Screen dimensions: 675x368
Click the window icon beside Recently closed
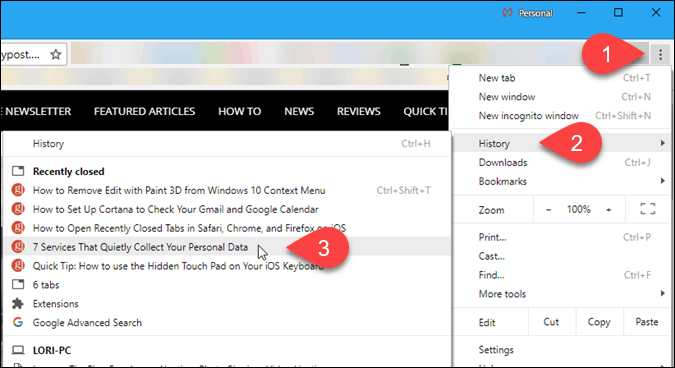click(18, 171)
